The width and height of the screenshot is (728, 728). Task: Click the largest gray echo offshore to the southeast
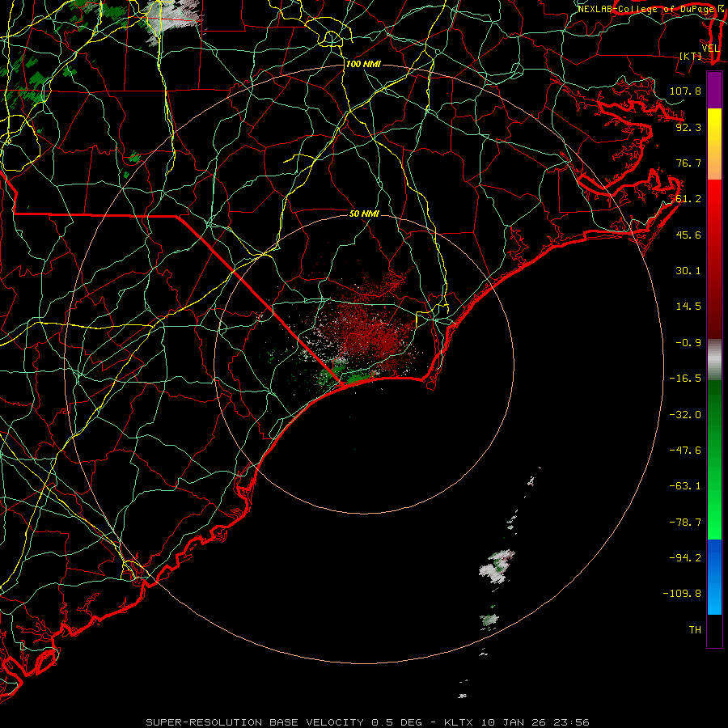(497, 566)
